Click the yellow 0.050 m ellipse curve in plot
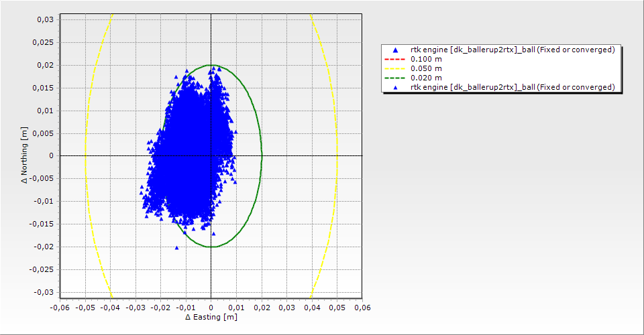Viewport: 644px width, 335px height. [x=337, y=156]
